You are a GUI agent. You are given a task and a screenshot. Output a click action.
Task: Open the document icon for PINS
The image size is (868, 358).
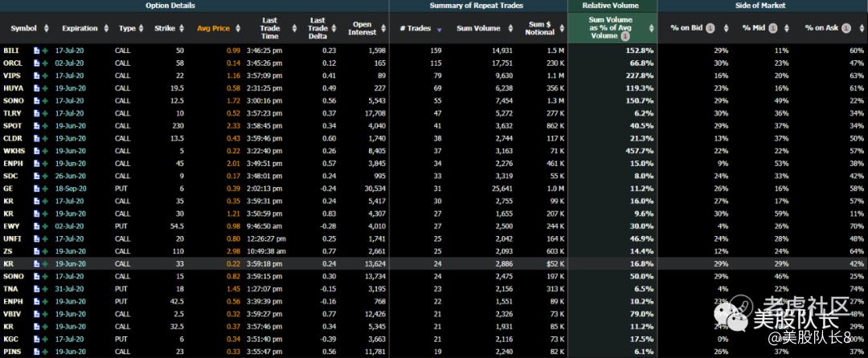(x=36, y=352)
